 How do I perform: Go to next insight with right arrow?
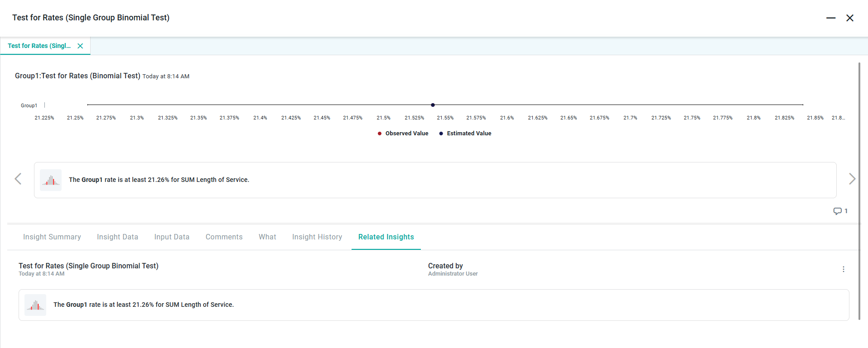pyautogui.click(x=852, y=179)
